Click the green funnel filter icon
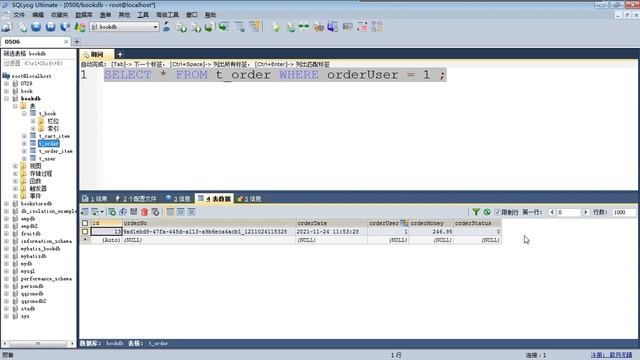 (476, 212)
